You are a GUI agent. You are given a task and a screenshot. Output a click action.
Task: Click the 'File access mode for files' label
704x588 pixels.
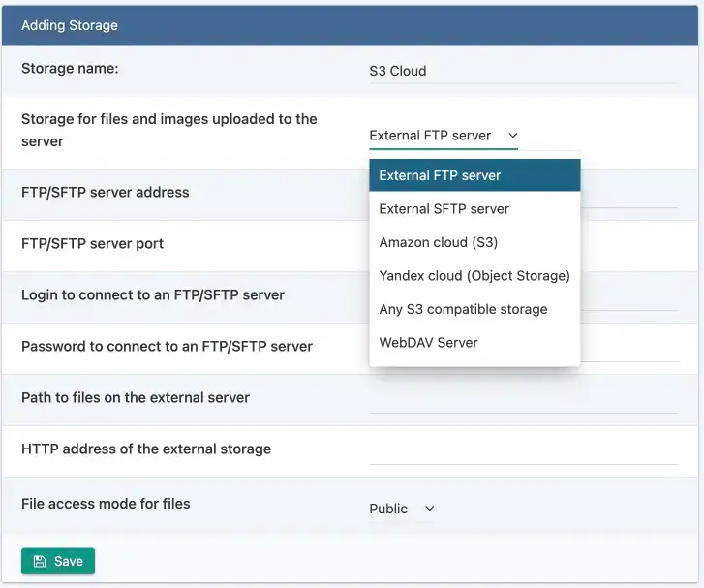click(106, 504)
